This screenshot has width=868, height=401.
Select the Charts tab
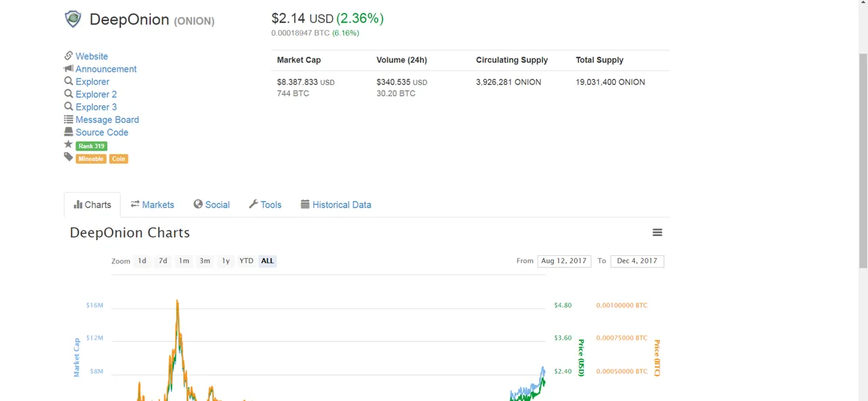[92, 205]
